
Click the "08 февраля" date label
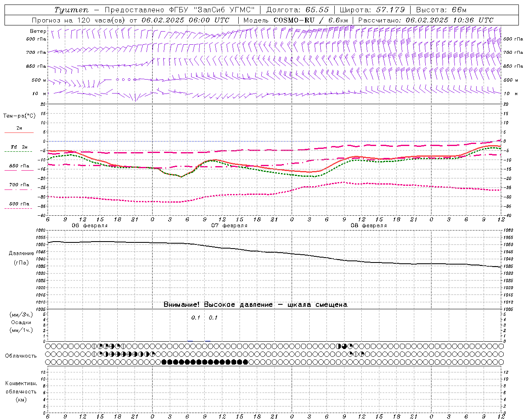369,226
